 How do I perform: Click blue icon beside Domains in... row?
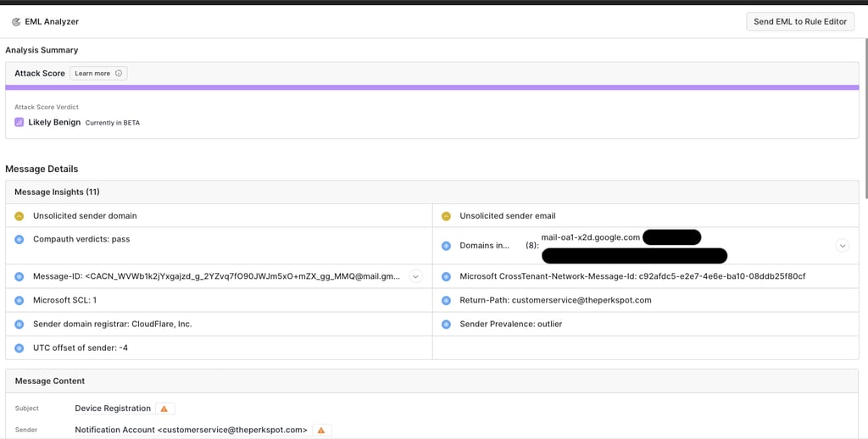(x=446, y=246)
